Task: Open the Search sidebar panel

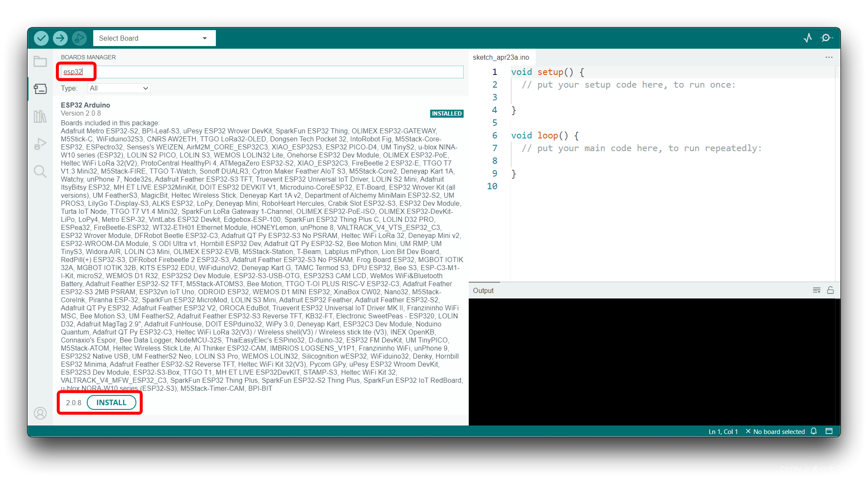Action: coord(40,171)
